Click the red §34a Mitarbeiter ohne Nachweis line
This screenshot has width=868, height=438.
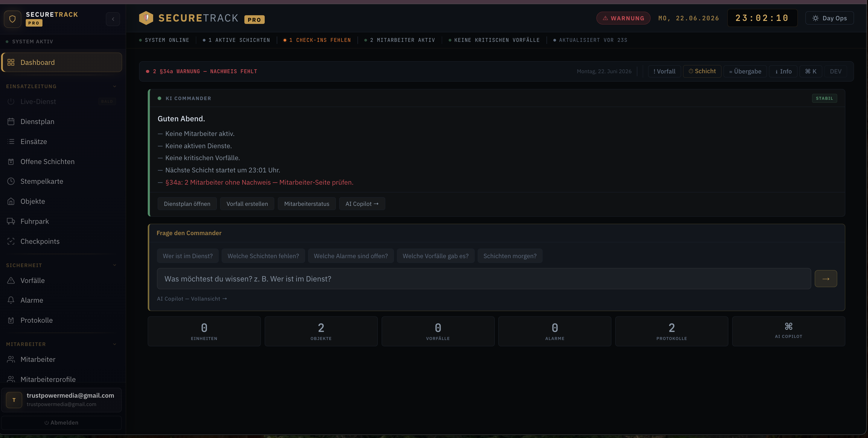259,182
